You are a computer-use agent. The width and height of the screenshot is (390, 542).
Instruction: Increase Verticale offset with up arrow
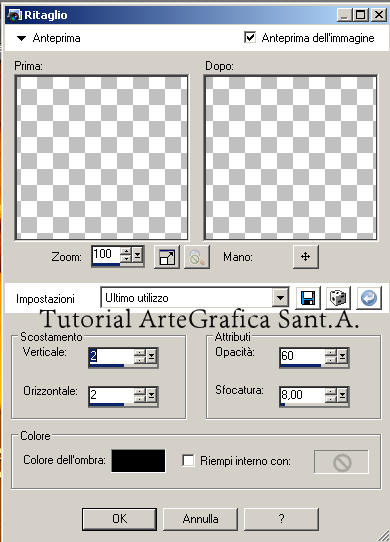pos(140,353)
